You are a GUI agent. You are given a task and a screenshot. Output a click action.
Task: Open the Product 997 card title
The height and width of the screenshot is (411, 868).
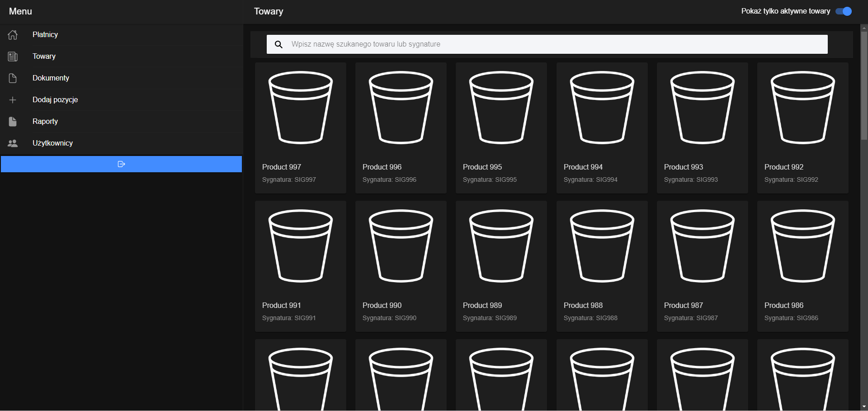[x=281, y=167]
